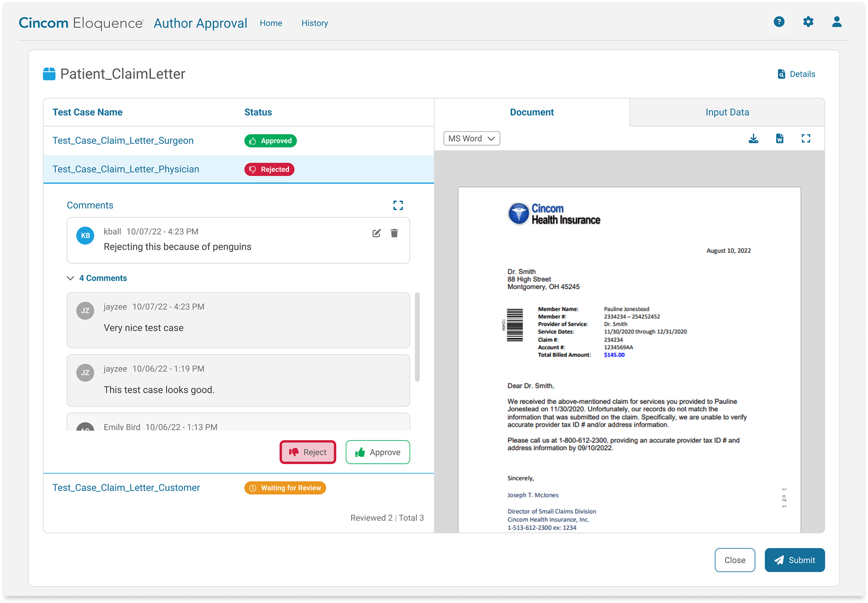Click 'Rejecting this because of penguins' comment text
The height and width of the screenshot is (603, 868).
[x=177, y=247]
